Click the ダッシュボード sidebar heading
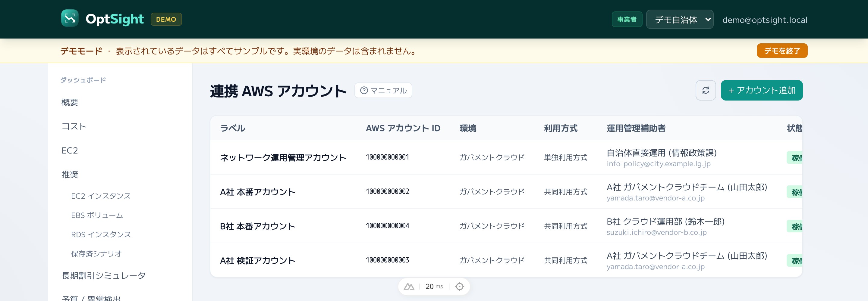Image resolution: width=868 pixels, height=301 pixels. 83,80
